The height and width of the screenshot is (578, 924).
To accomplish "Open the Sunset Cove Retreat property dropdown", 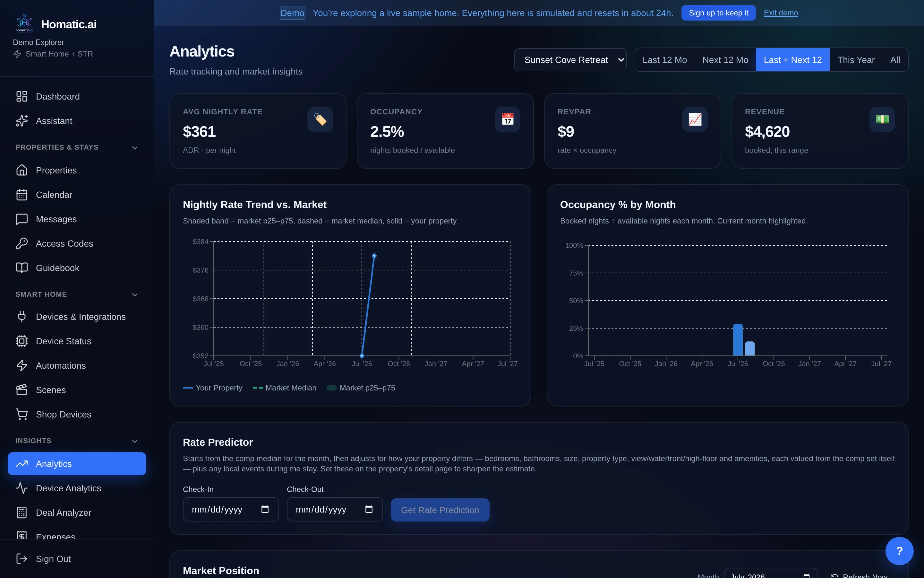I will pyautogui.click(x=570, y=60).
